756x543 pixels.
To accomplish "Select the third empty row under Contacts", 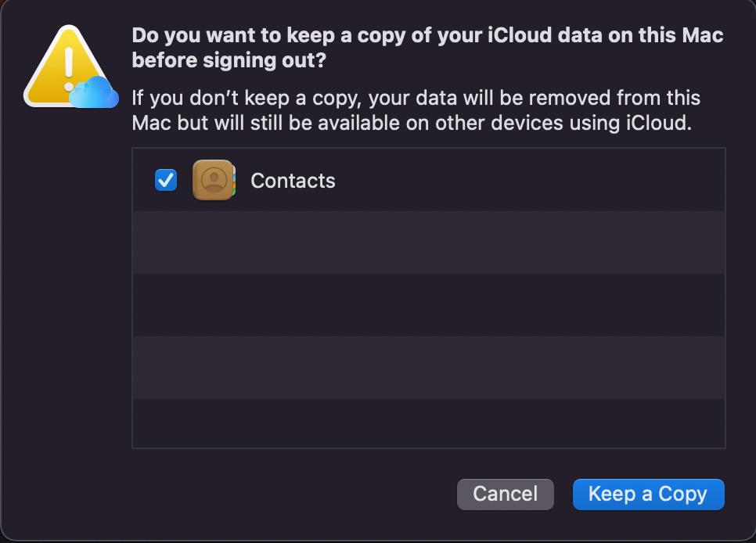I will 429,368.
